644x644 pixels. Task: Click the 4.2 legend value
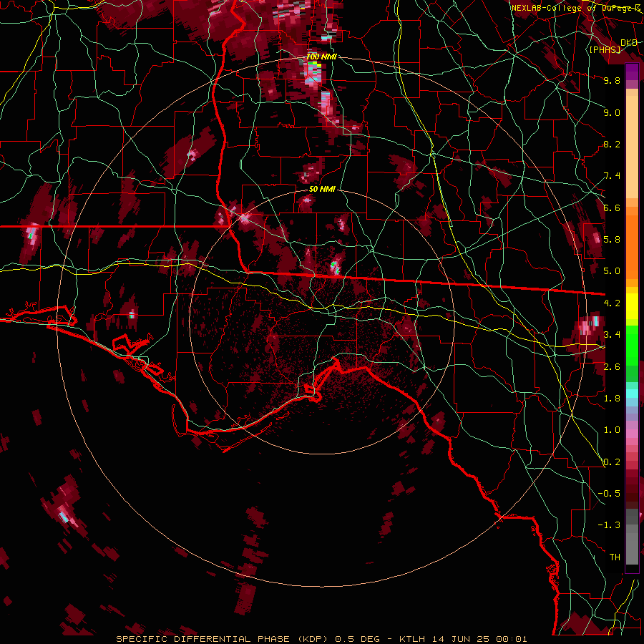[612, 303]
